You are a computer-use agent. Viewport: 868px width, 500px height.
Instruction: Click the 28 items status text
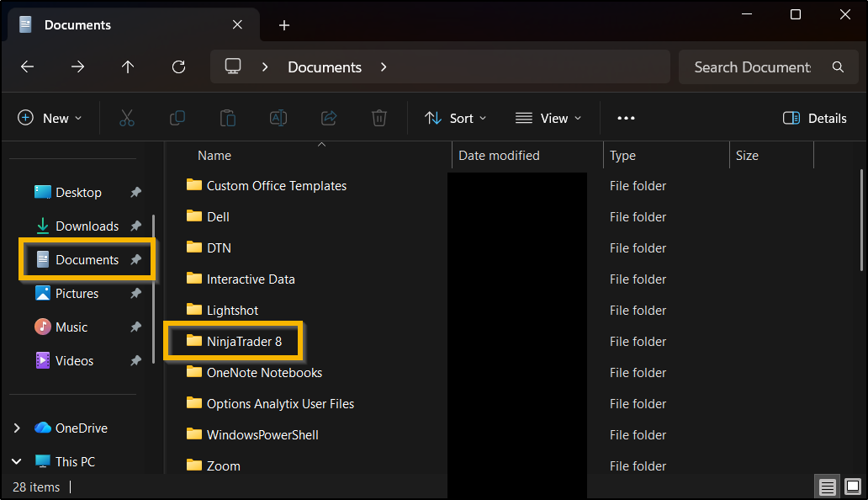coord(36,487)
